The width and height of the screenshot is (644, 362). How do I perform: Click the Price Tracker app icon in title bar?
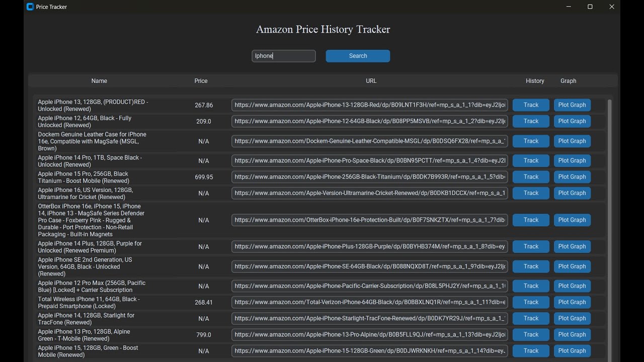pos(30,7)
